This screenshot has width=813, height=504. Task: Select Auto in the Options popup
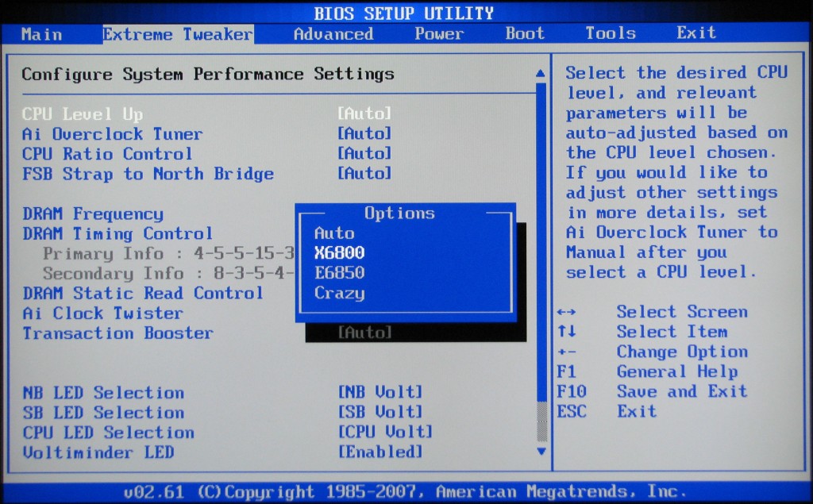pos(334,233)
